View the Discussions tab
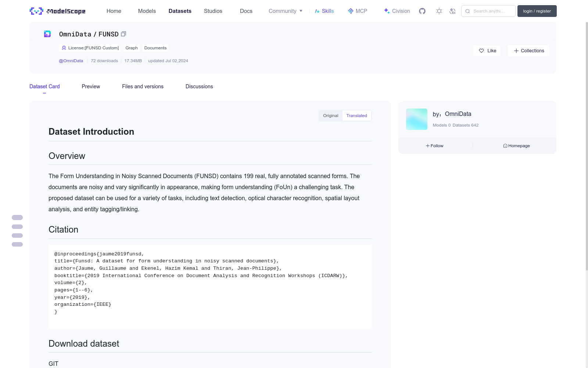Image resolution: width=588 pixels, height=368 pixels. point(199,86)
